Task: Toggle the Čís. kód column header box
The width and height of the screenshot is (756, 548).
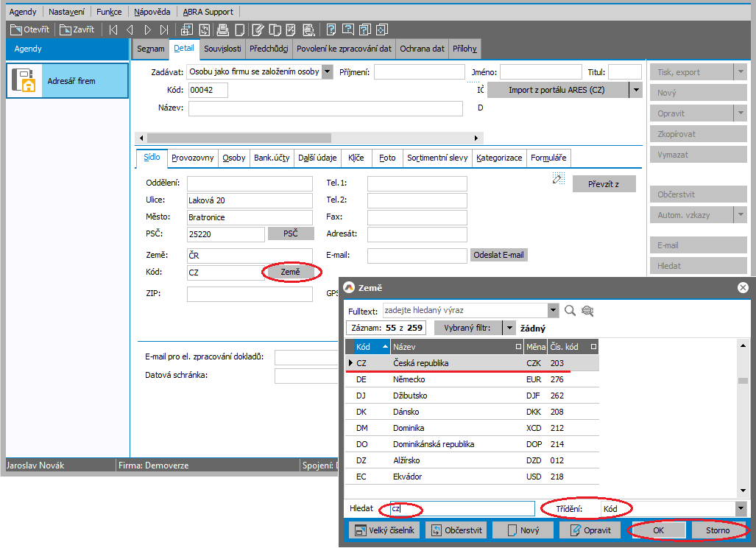Action: [x=593, y=346]
